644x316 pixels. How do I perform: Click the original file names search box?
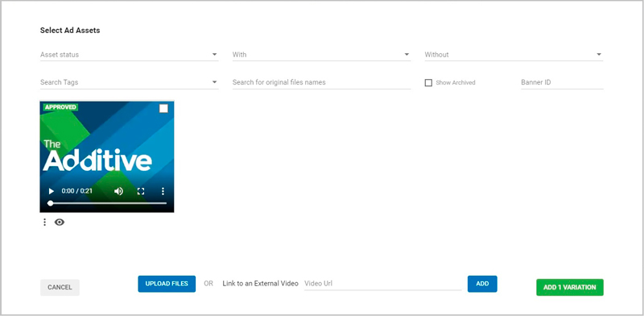321,82
